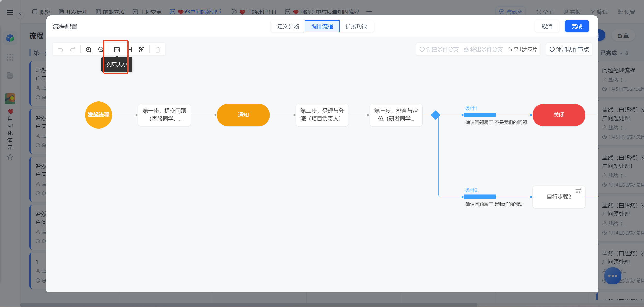Open the blue chat bubble button
The height and width of the screenshot is (307, 644).
613,276
